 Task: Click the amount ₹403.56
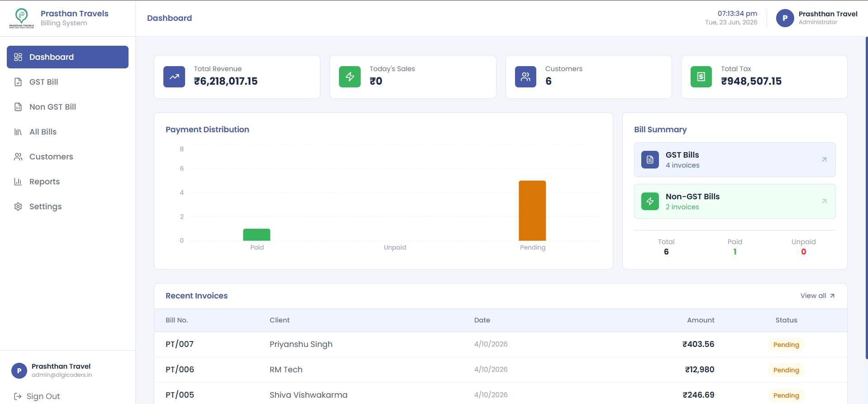(698, 344)
